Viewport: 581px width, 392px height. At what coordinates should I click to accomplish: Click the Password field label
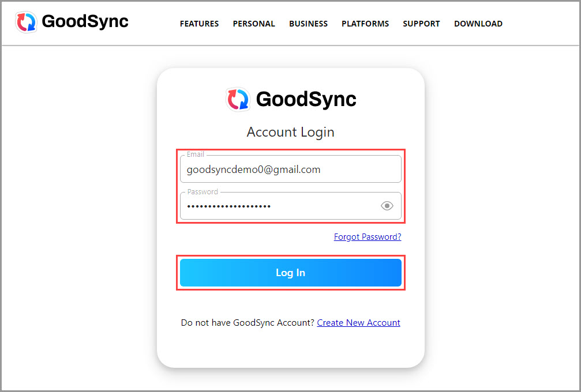(201, 191)
